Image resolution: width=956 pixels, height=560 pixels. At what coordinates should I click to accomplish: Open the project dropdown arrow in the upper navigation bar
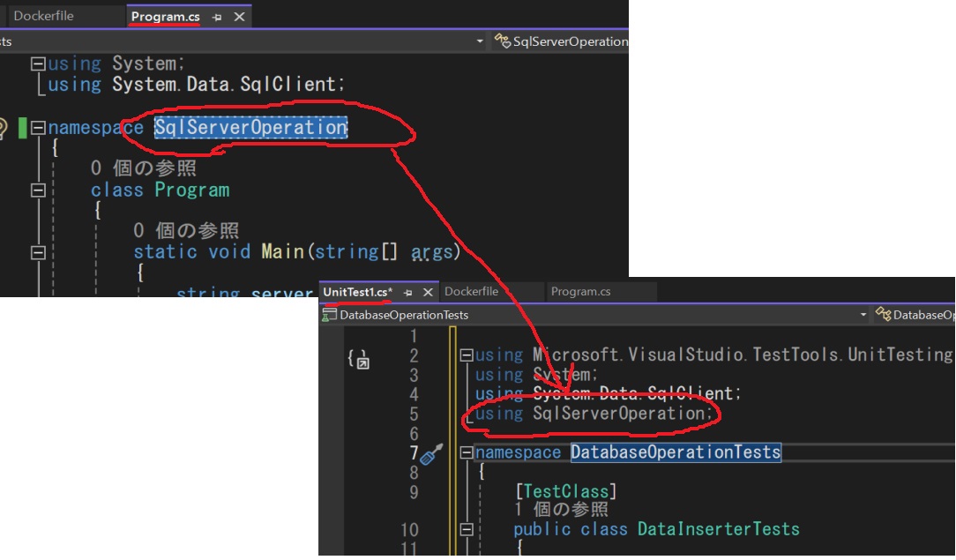pos(480,41)
